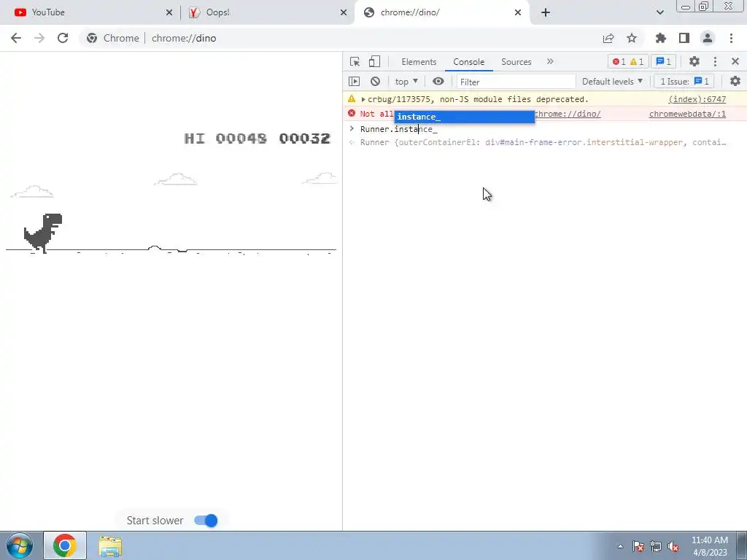Toggle DevTools device toolbar

(x=374, y=61)
